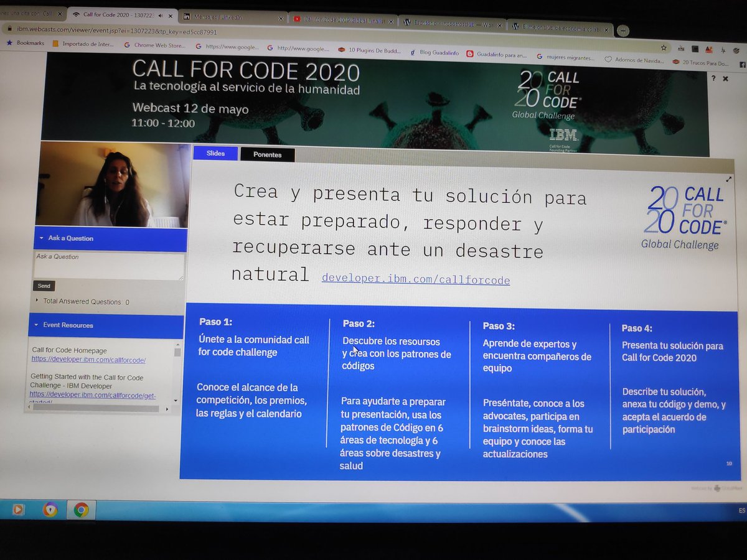Viewport: 747px width, 560px height.
Task: Click the Ask a Question text box
Action: (108, 266)
